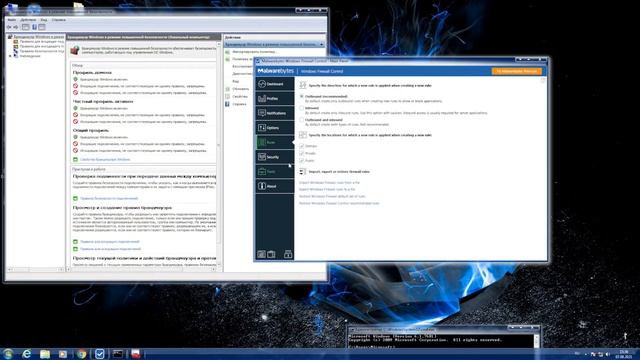
Task: Click blue Help icon in console toolbar
Action: 34,27
